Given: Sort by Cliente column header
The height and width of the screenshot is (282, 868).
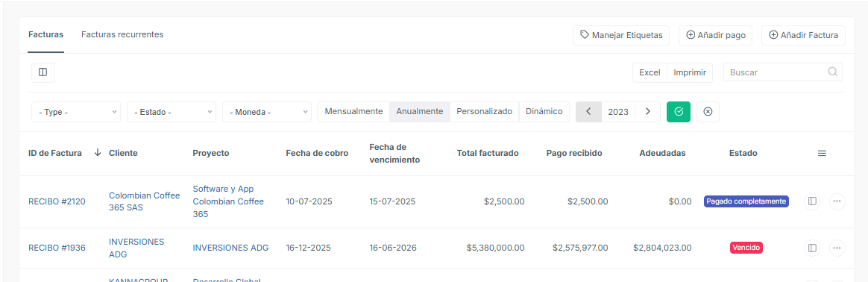Looking at the screenshot, I should [124, 154].
